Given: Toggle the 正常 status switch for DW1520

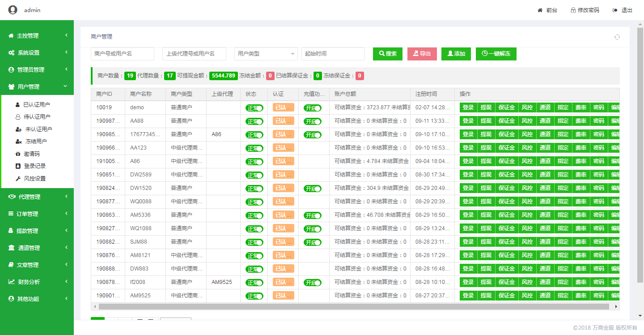Looking at the screenshot, I should [254, 189].
